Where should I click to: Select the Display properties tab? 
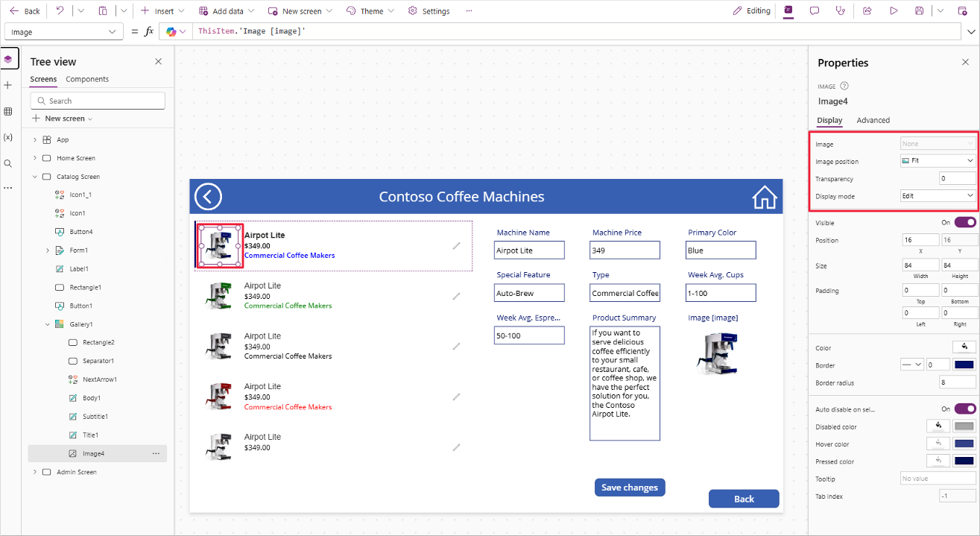point(829,120)
